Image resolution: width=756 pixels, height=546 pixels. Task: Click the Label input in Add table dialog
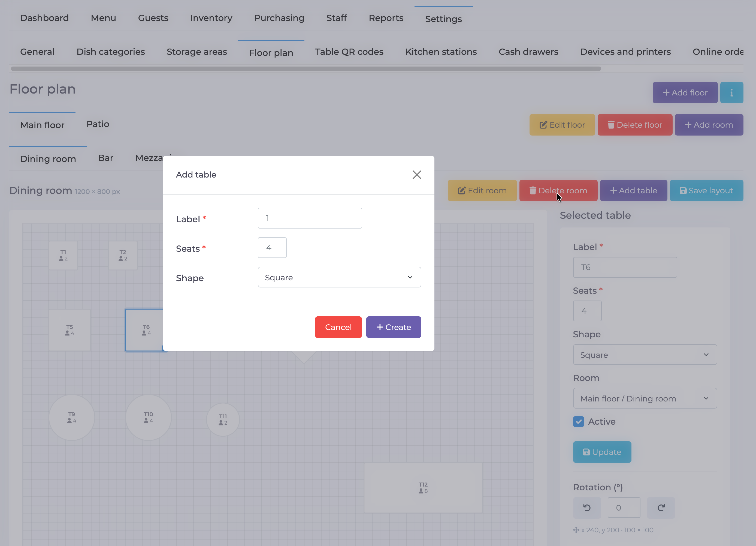coord(310,218)
